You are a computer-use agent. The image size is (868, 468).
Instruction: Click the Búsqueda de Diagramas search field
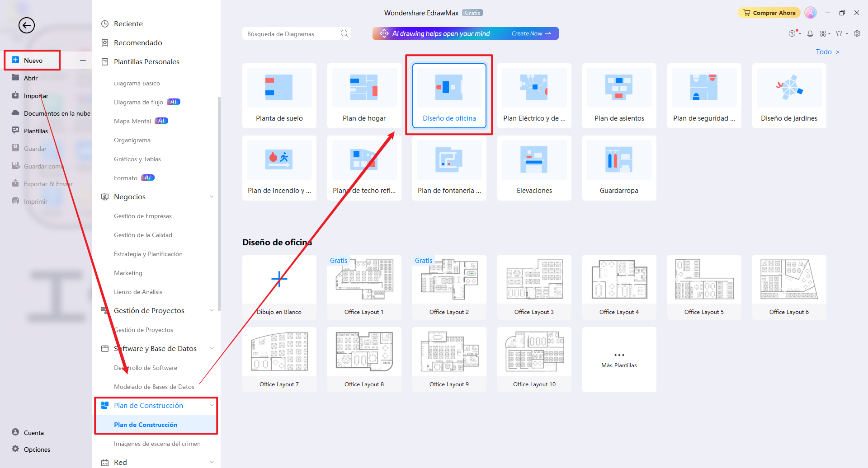click(x=292, y=34)
